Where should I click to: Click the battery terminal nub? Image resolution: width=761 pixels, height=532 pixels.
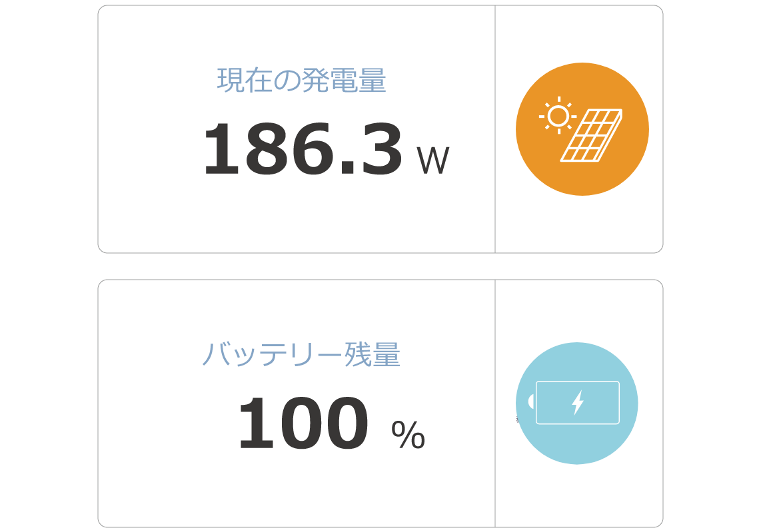click(x=531, y=402)
